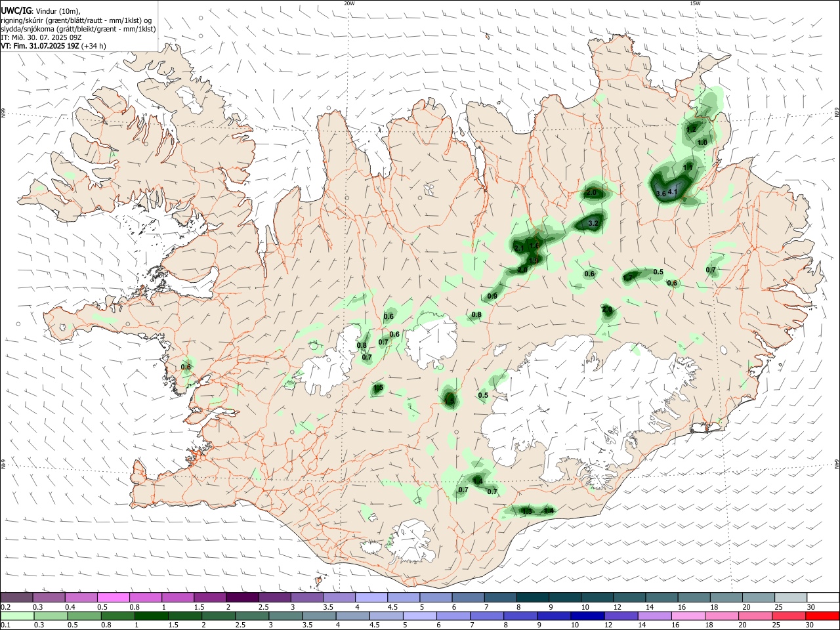Click the 1.2 precipitation value on map

pyautogui.click(x=691, y=129)
